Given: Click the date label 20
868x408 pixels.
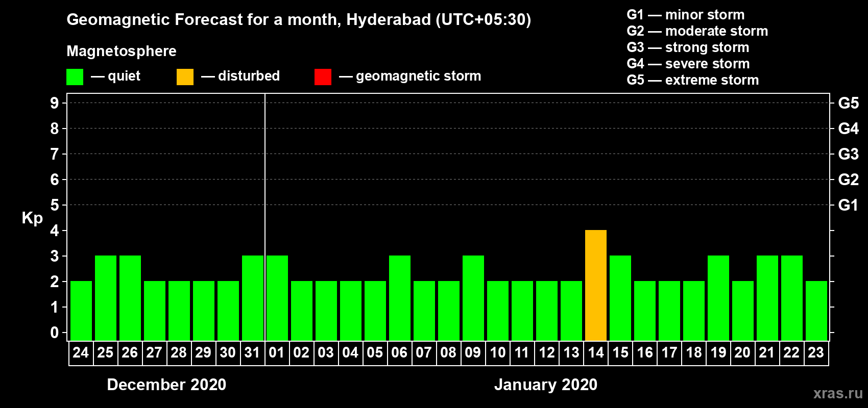Looking at the screenshot, I should click(742, 352).
